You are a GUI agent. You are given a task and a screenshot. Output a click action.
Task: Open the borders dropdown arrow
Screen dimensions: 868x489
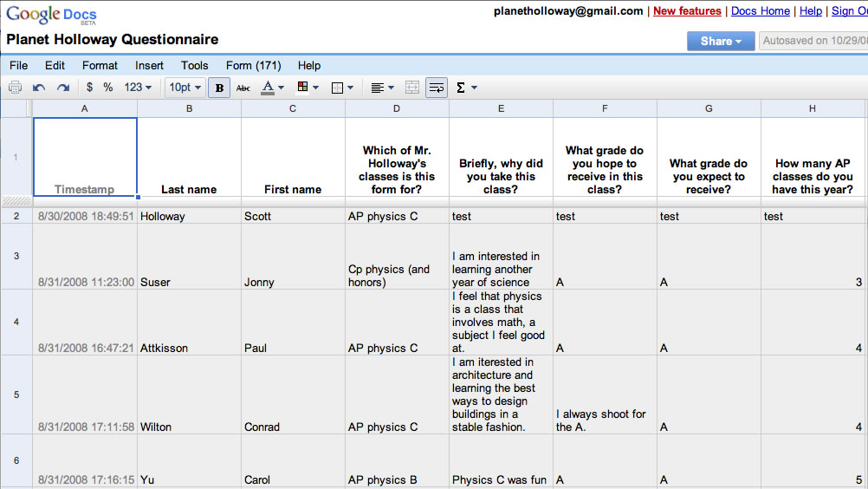click(x=351, y=88)
